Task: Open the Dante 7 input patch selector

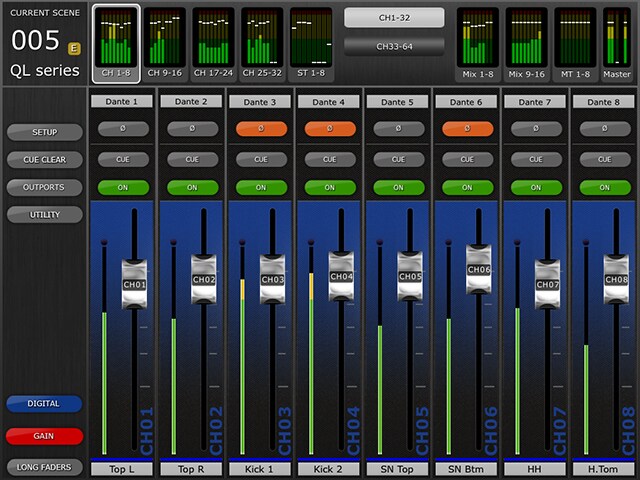Action: pos(535,101)
